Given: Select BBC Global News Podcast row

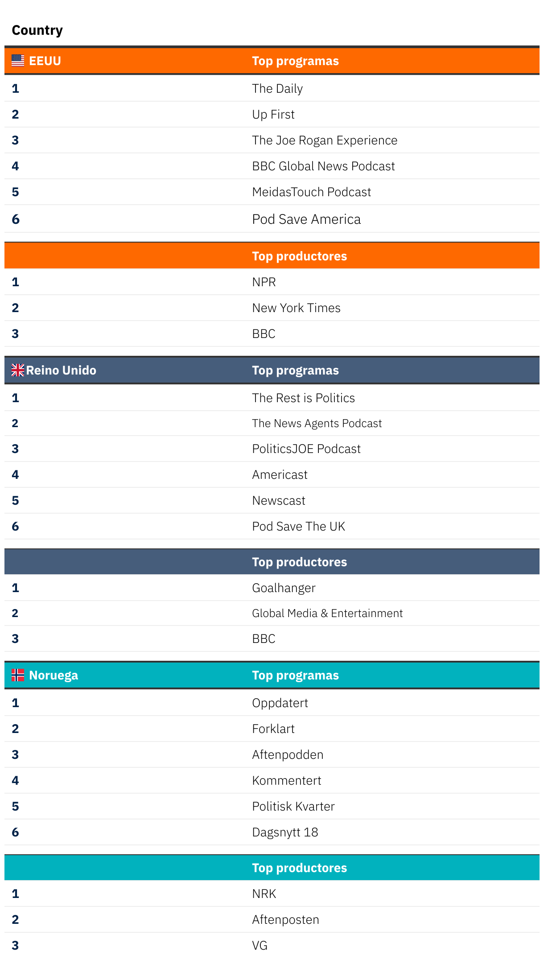Looking at the screenshot, I should point(323,166).
